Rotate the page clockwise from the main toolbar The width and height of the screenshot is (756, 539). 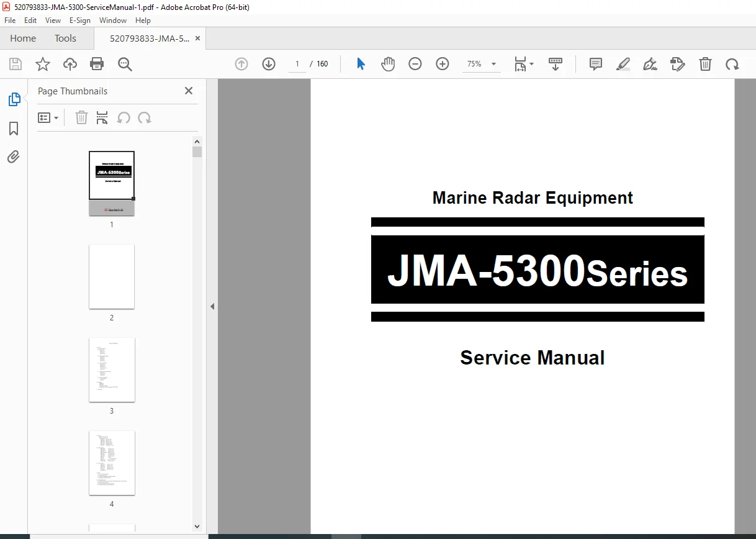[x=732, y=64]
